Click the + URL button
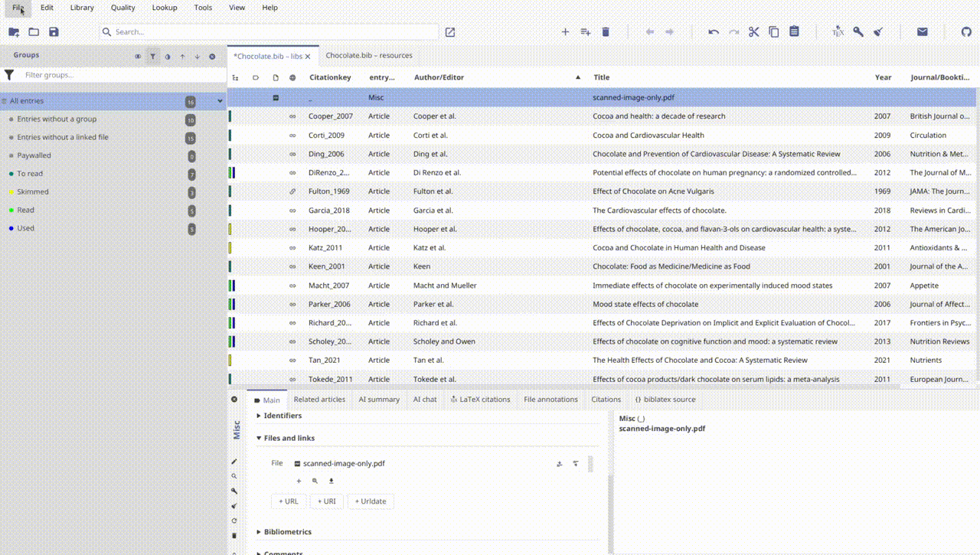 pyautogui.click(x=289, y=501)
